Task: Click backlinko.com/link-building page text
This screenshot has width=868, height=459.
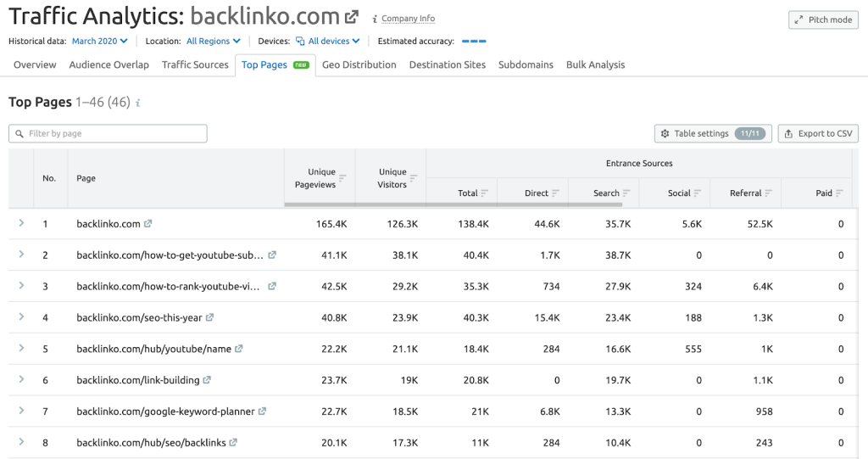Action: click(x=138, y=380)
